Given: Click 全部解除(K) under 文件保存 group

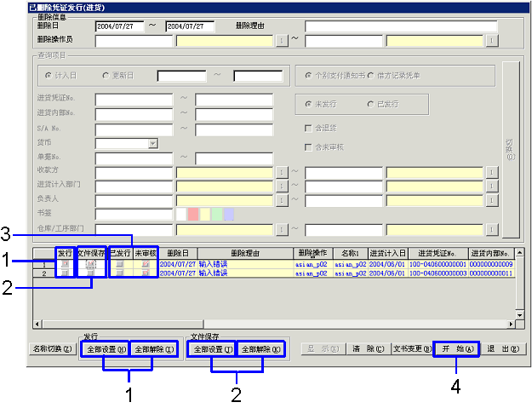Looking at the screenshot, I should [259, 349].
